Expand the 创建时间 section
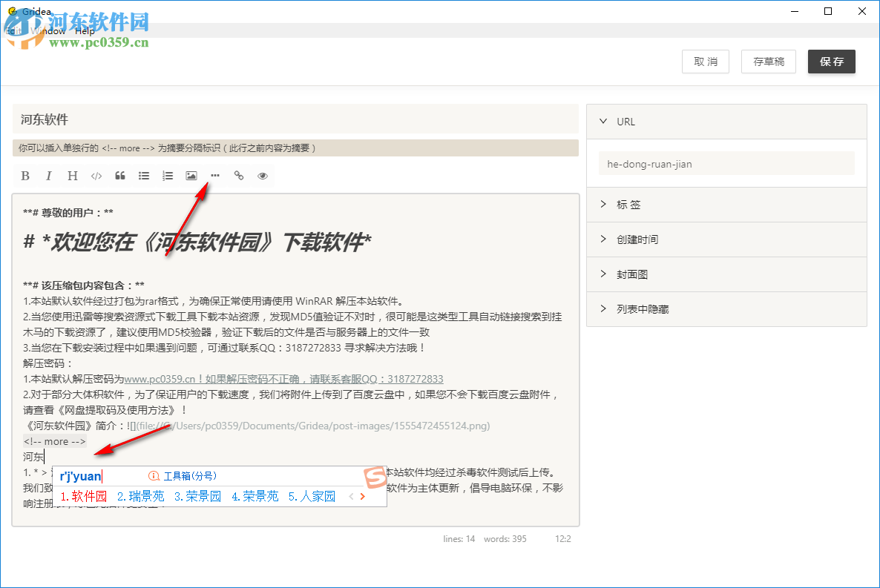Screen dimensions: 880x588 pos(726,240)
